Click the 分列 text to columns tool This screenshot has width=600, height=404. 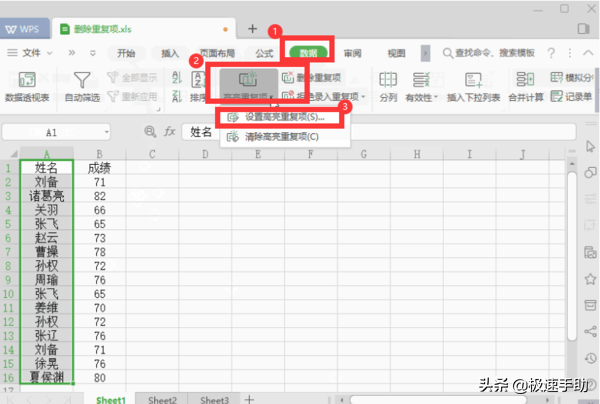point(388,87)
